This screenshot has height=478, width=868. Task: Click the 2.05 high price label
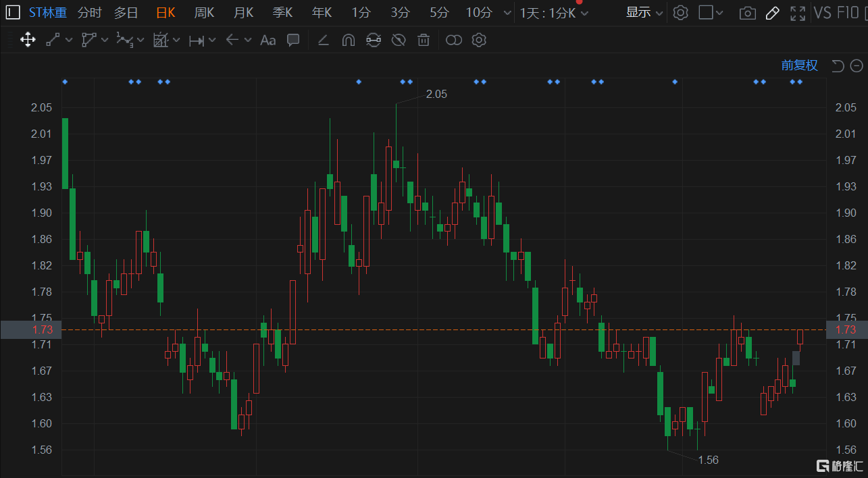tap(436, 95)
